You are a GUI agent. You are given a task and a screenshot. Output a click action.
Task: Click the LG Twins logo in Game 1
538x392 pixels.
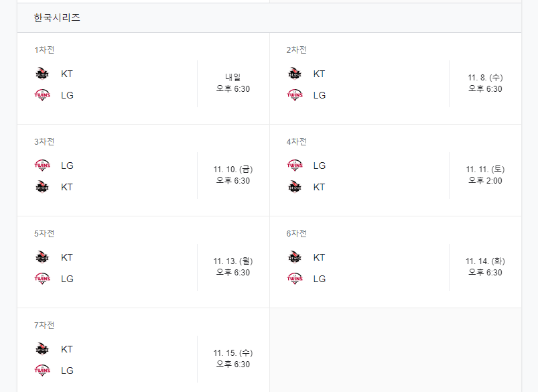42,95
